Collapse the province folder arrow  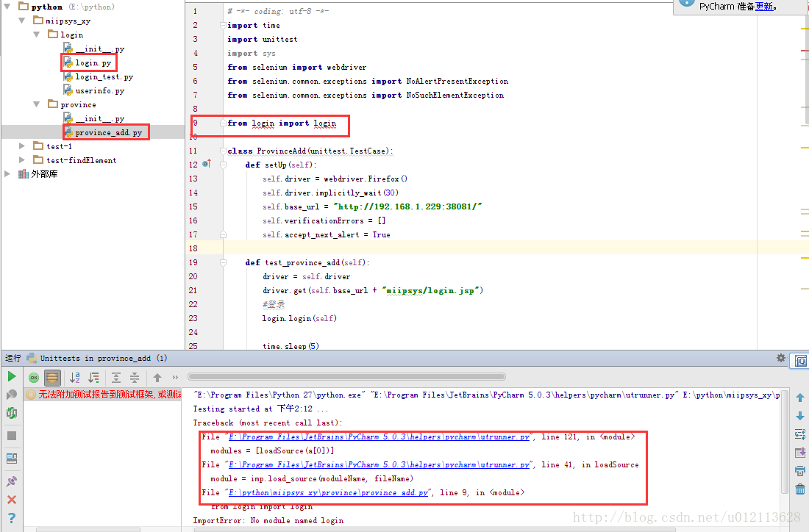point(36,104)
